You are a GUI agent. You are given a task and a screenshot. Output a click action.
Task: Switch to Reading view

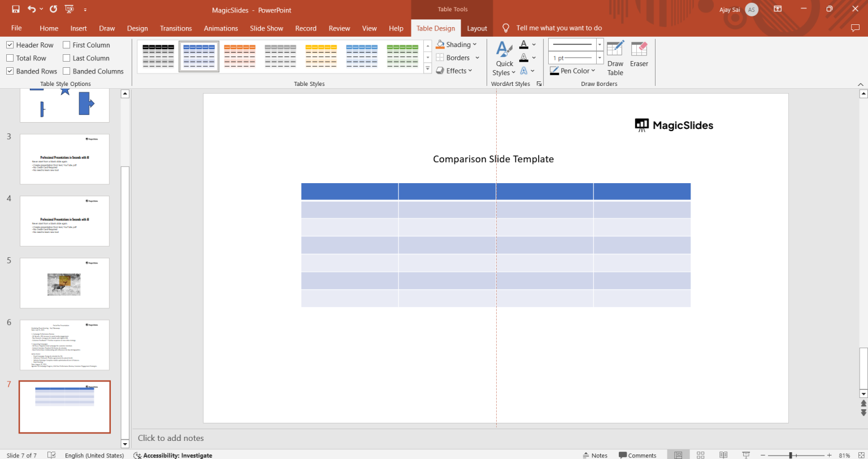point(723,455)
